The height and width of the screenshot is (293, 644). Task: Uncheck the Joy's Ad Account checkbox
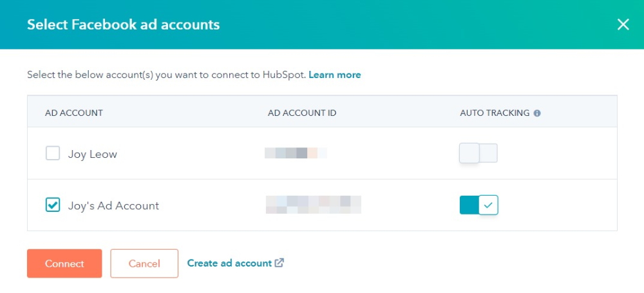point(53,205)
